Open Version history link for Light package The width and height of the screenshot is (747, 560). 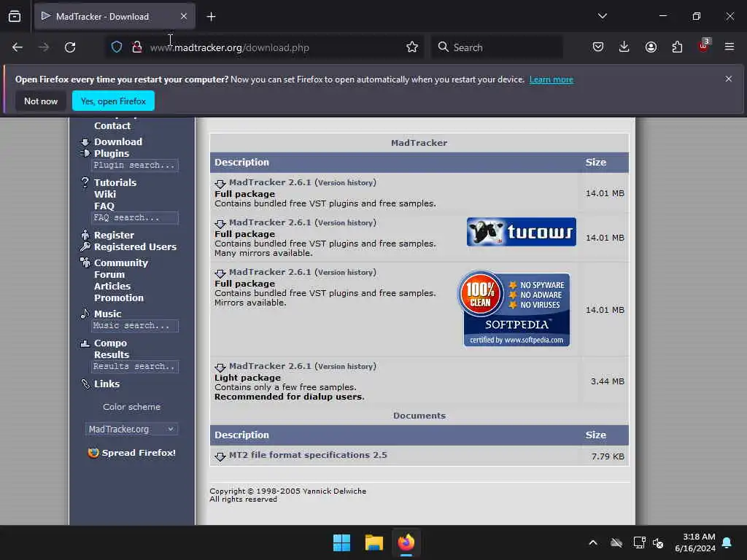pos(347,367)
